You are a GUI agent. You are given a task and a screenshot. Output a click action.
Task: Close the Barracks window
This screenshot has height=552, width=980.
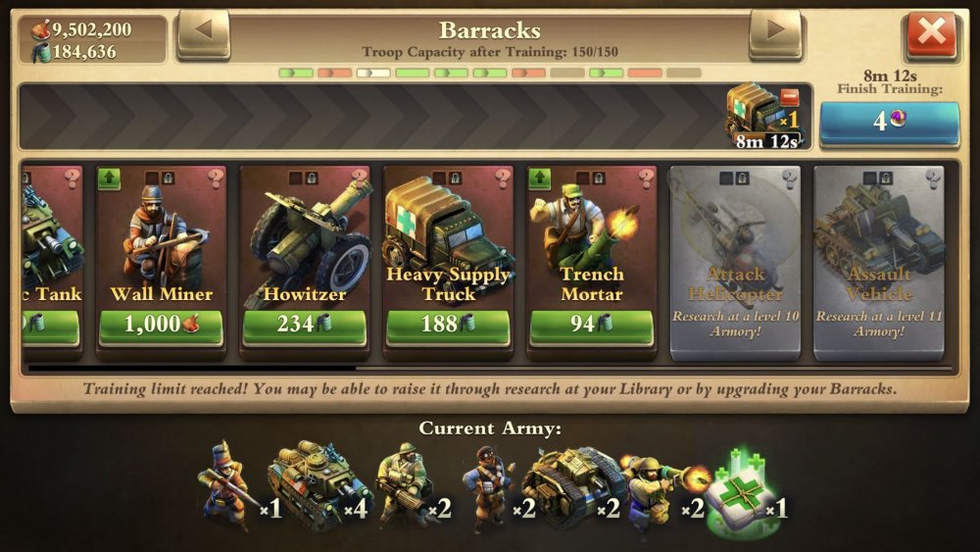coord(931,33)
